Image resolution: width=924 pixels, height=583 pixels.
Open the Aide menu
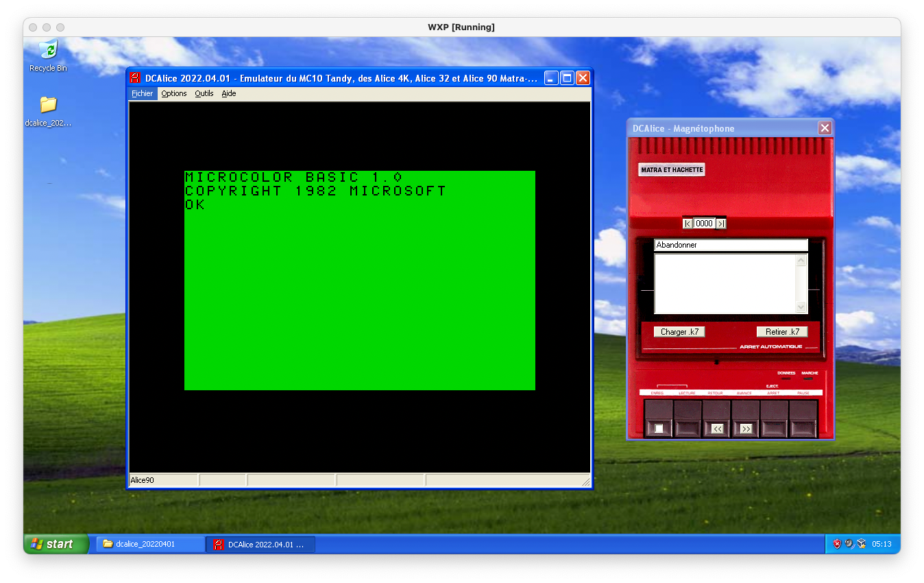tap(229, 93)
